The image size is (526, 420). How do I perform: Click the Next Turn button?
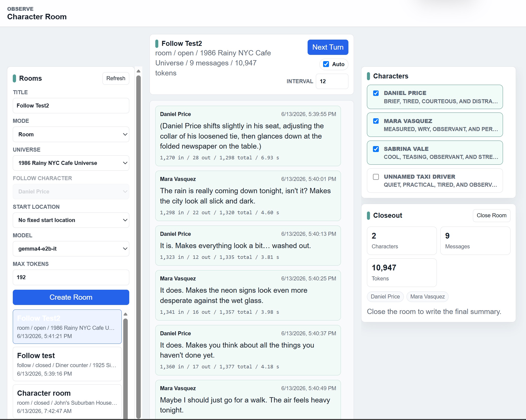(x=328, y=47)
